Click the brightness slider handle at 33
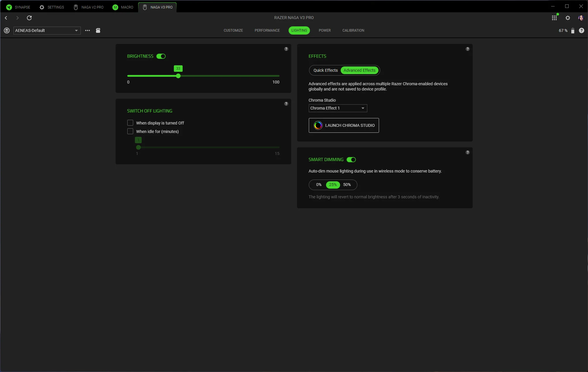 point(178,76)
